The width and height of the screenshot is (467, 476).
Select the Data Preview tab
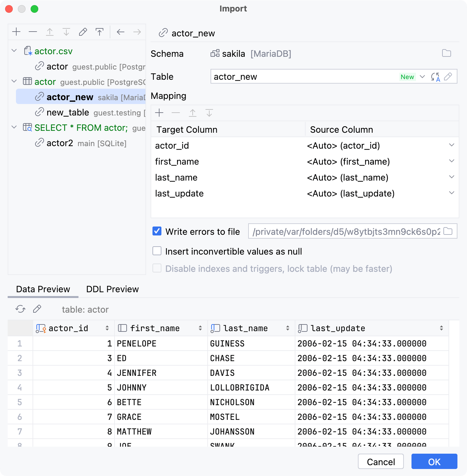pos(42,289)
